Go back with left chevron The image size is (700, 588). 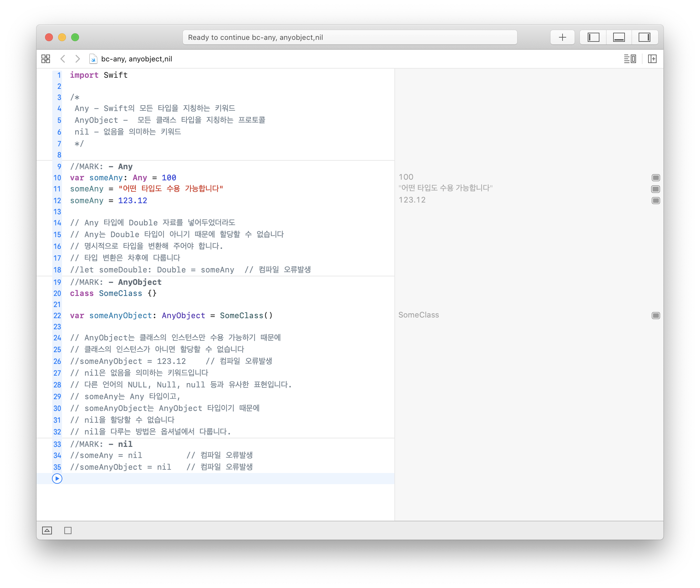tap(63, 59)
